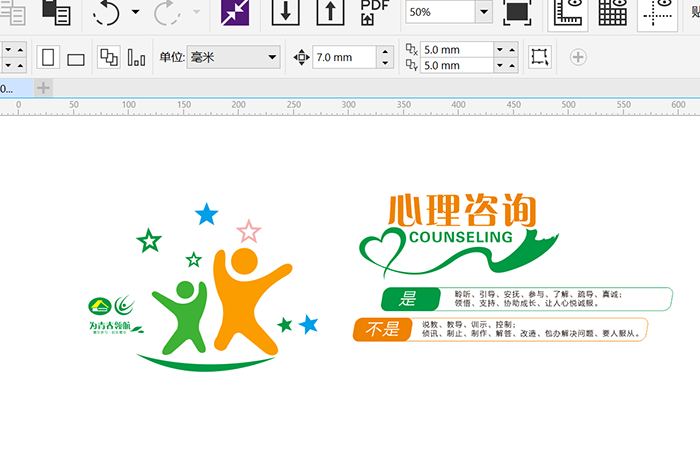The height and width of the screenshot is (452, 700).
Task: Toggle the show guidelines button
Action: click(x=658, y=13)
